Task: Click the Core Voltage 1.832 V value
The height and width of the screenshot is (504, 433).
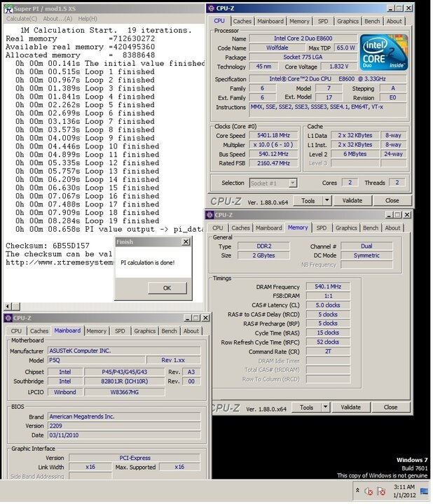Action: point(338,66)
